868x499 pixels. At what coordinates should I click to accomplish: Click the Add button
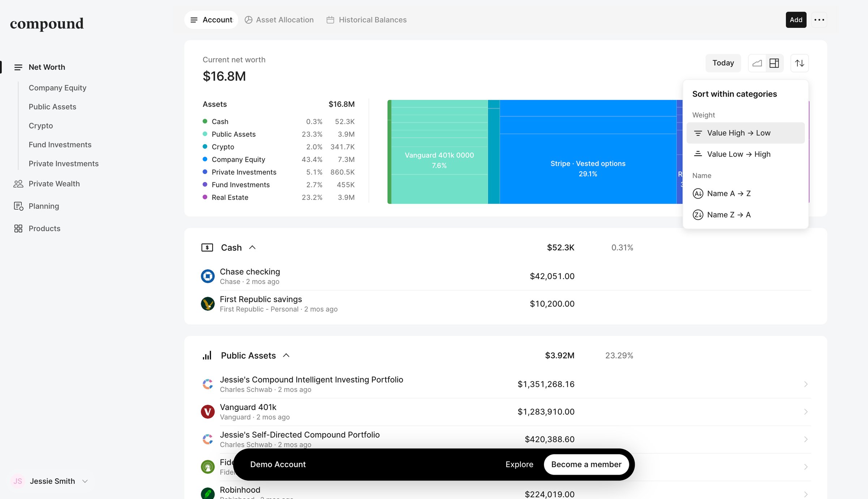(x=796, y=20)
